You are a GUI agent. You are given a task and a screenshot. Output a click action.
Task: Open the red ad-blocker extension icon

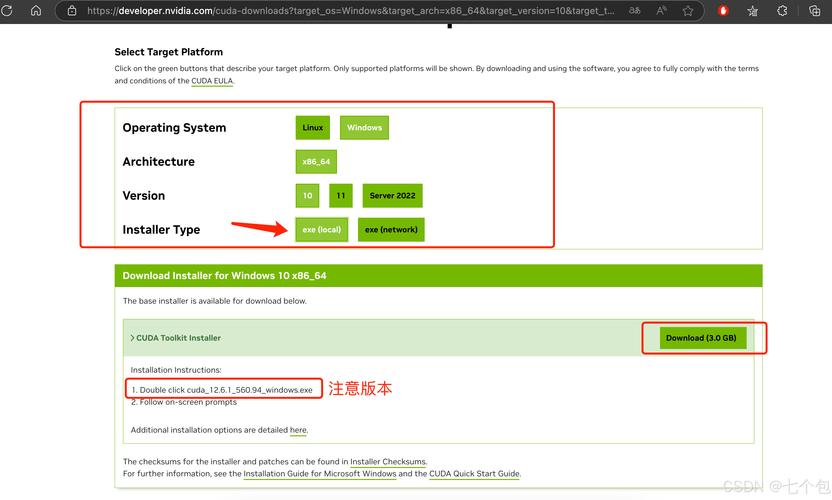(x=723, y=11)
